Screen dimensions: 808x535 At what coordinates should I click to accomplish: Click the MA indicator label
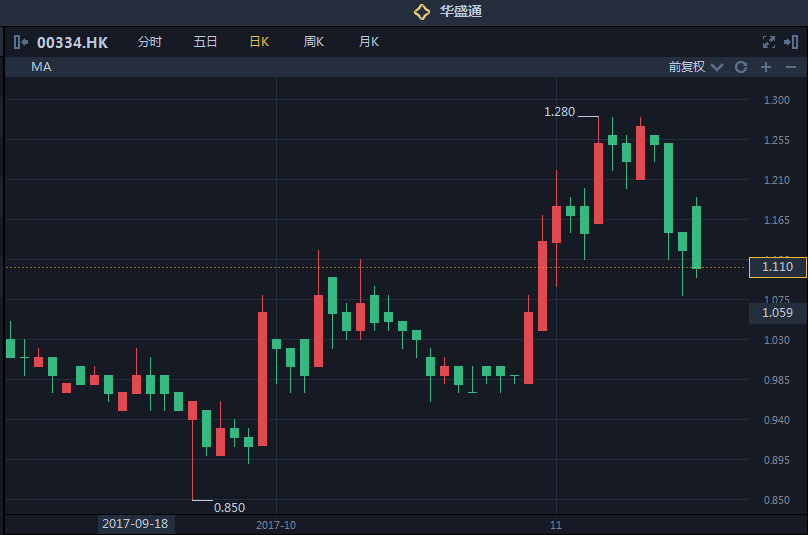pos(41,67)
